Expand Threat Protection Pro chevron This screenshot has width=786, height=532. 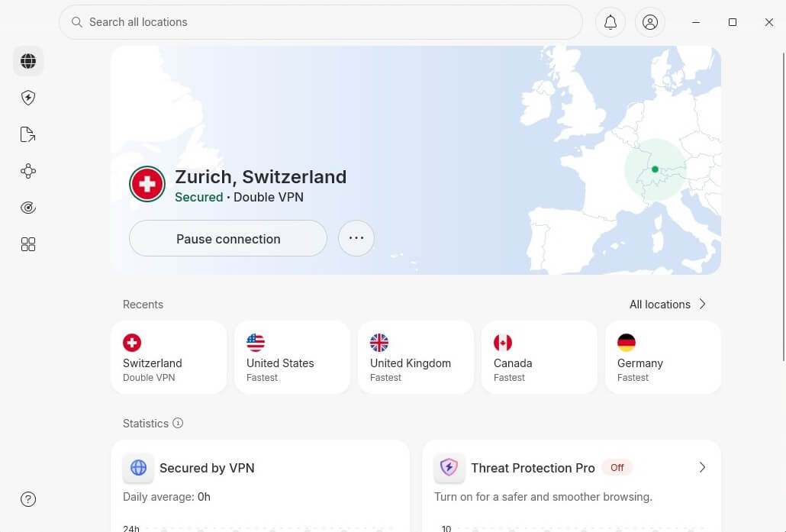point(702,467)
